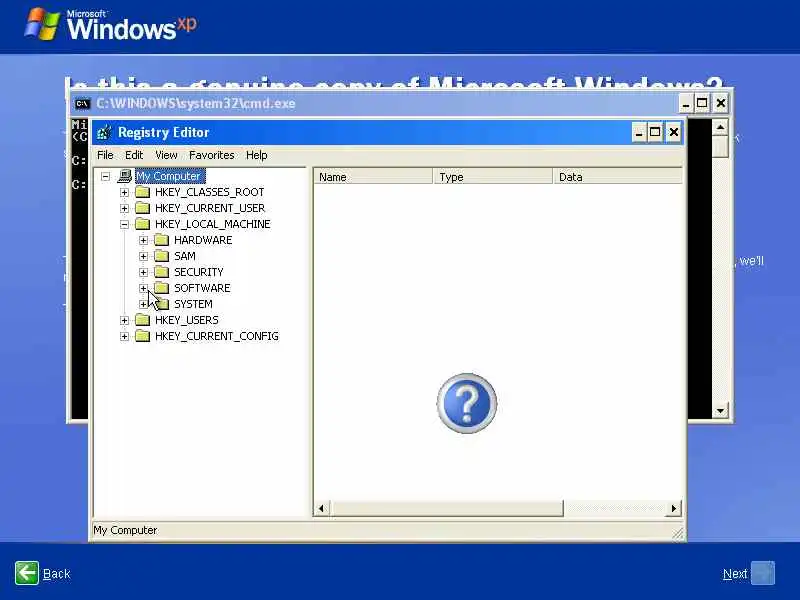Collapse the HKEY_LOCAL_MACHINE key
This screenshot has height=600, width=800.
coord(124,224)
